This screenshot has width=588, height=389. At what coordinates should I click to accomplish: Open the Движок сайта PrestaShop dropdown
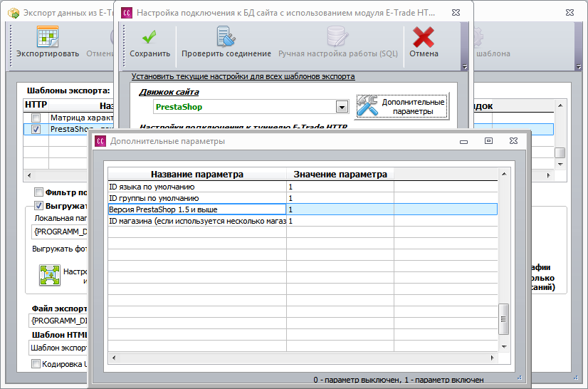[x=342, y=107]
